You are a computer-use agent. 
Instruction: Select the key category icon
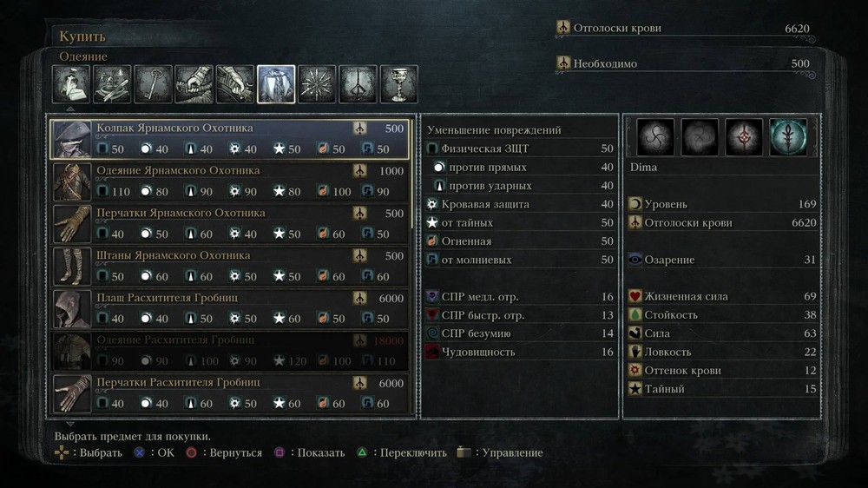pyautogui.click(x=153, y=84)
